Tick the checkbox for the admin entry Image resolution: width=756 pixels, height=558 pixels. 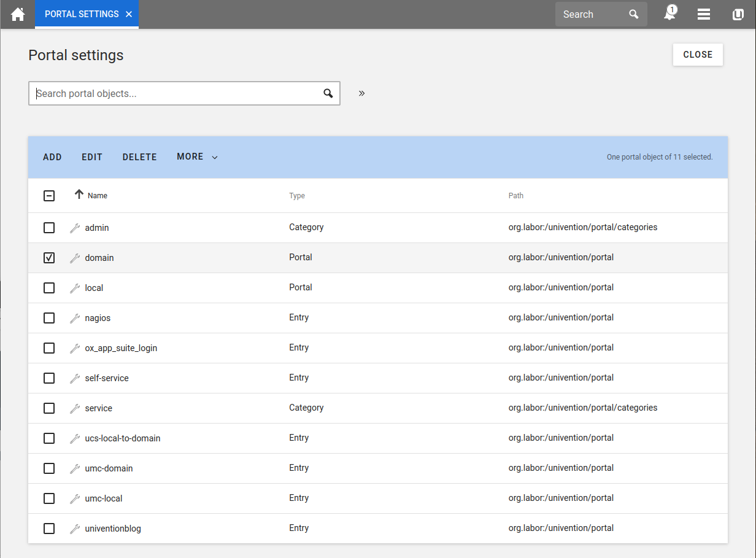49,228
